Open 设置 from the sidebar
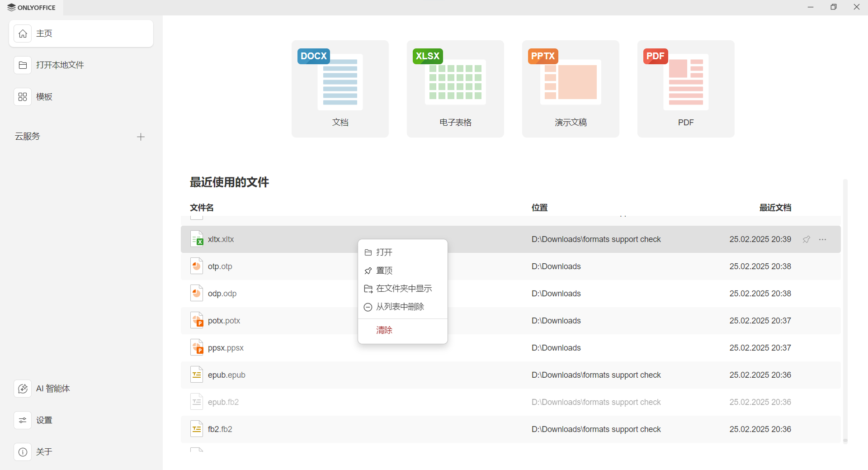 [44, 420]
